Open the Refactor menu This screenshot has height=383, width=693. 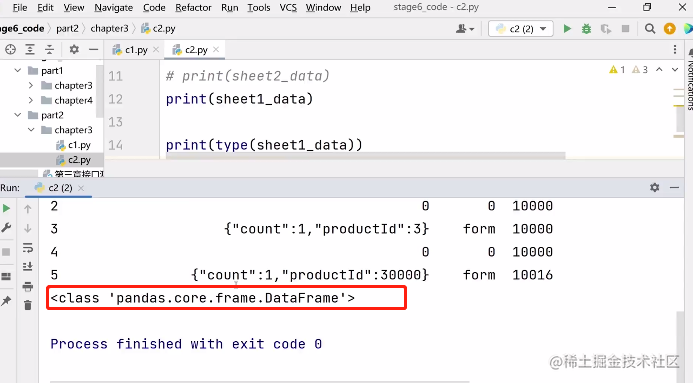point(193,8)
